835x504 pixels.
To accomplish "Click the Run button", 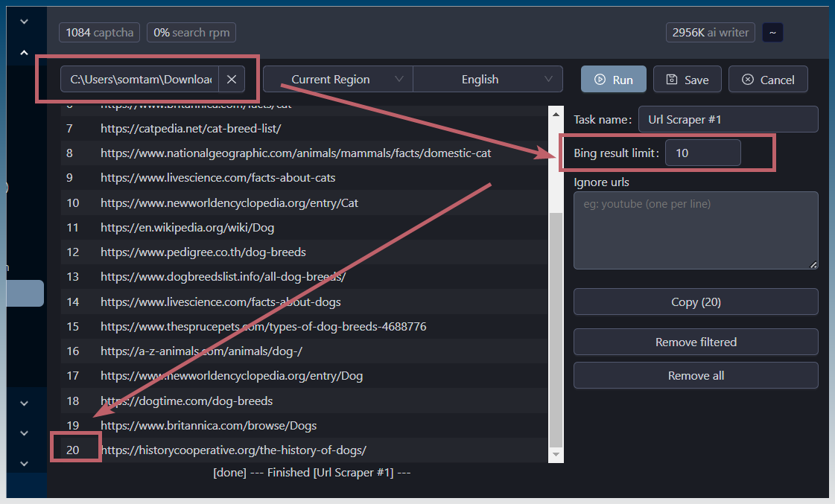I will 615,80.
